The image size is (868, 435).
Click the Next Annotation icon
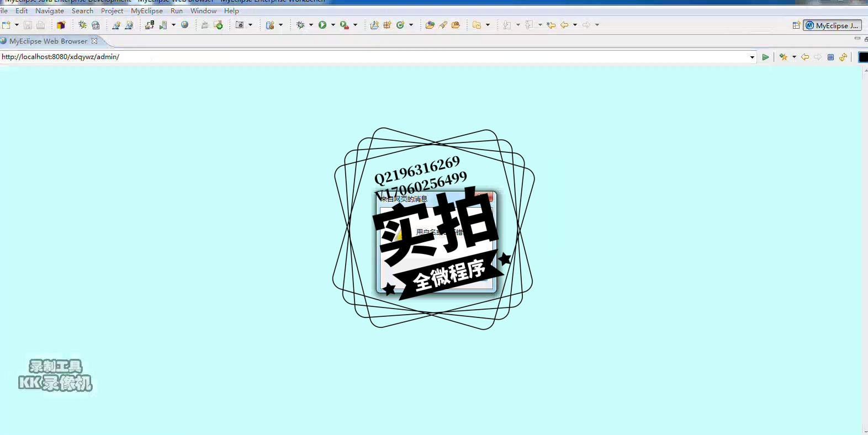pos(507,25)
